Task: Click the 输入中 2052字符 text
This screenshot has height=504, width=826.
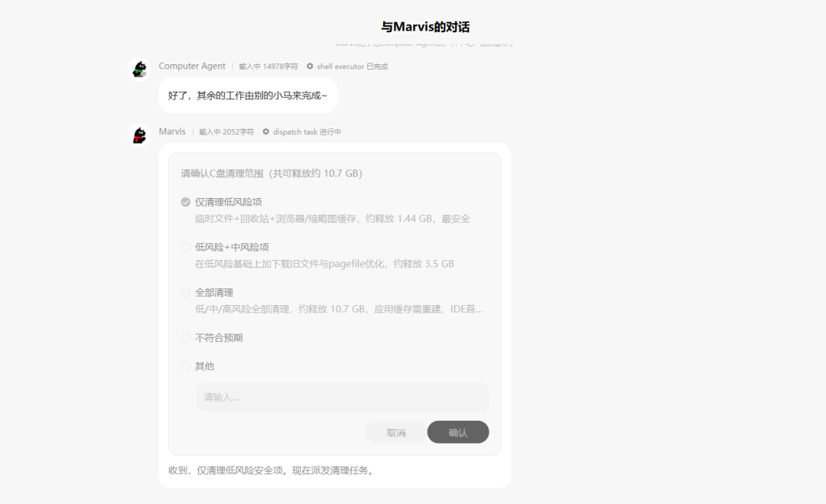Action: [x=226, y=132]
